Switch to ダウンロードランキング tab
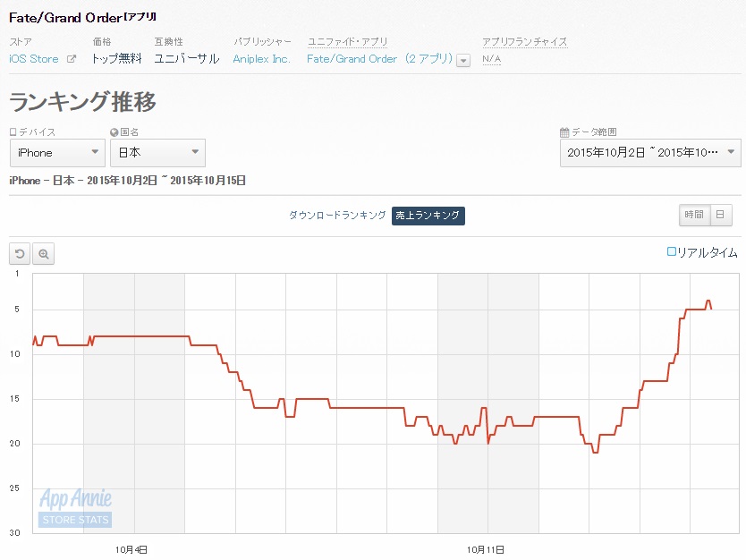 coord(337,215)
